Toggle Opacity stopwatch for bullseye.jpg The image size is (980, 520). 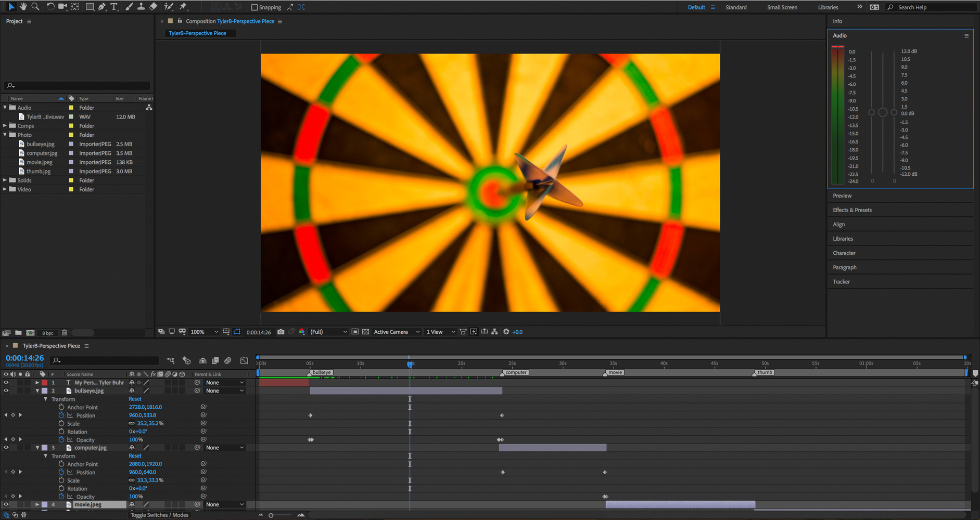click(61, 439)
